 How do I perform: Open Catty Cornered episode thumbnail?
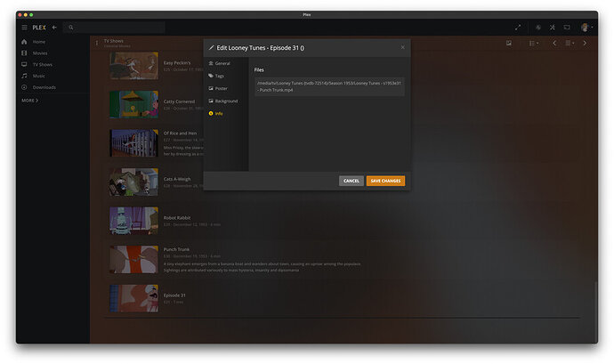(x=133, y=105)
